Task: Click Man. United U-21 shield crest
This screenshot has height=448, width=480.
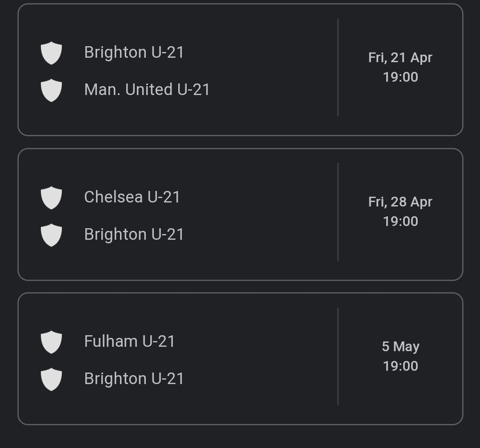Action: coord(52,90)
